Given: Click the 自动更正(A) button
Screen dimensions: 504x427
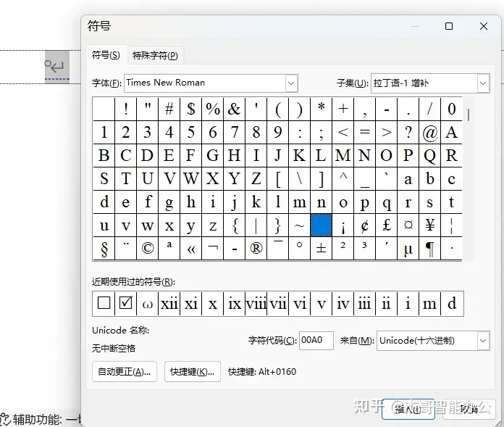Looking at the screenshot, I should pyautogui.click(x=125, y=372).
